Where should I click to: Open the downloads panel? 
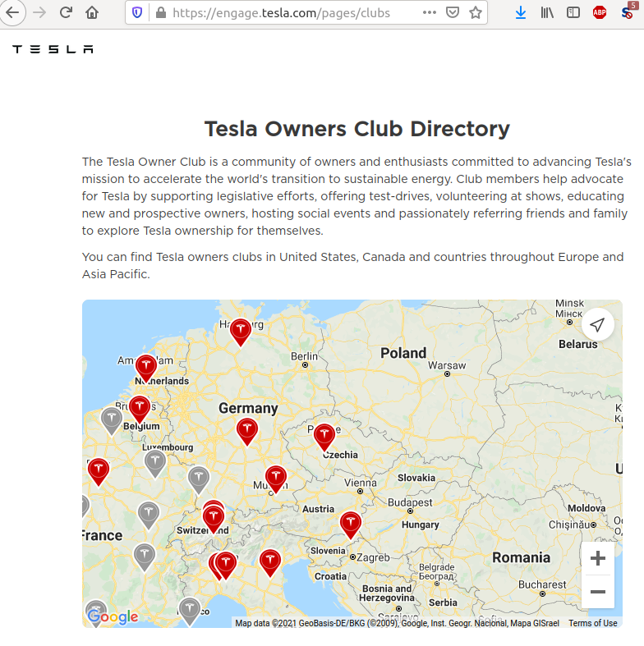click(x=521, y=13)
